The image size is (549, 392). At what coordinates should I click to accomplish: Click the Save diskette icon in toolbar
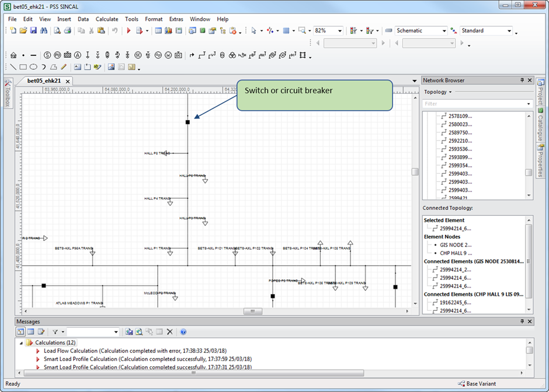pos(33,30)
